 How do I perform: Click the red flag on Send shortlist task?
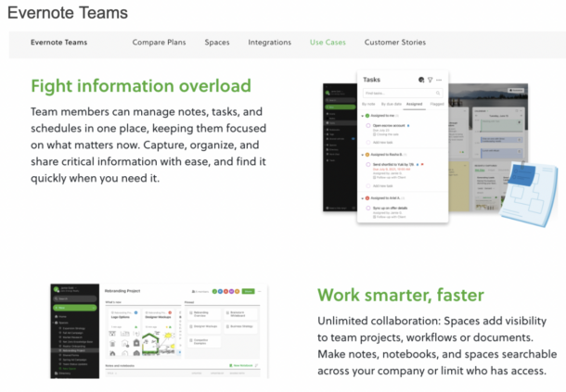click(x=422, y=164)
